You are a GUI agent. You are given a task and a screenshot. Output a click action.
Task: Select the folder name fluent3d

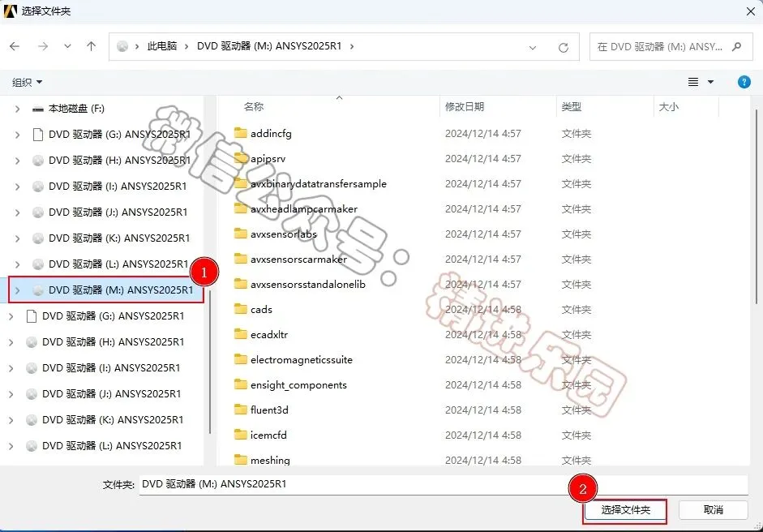tap(269, 410)
